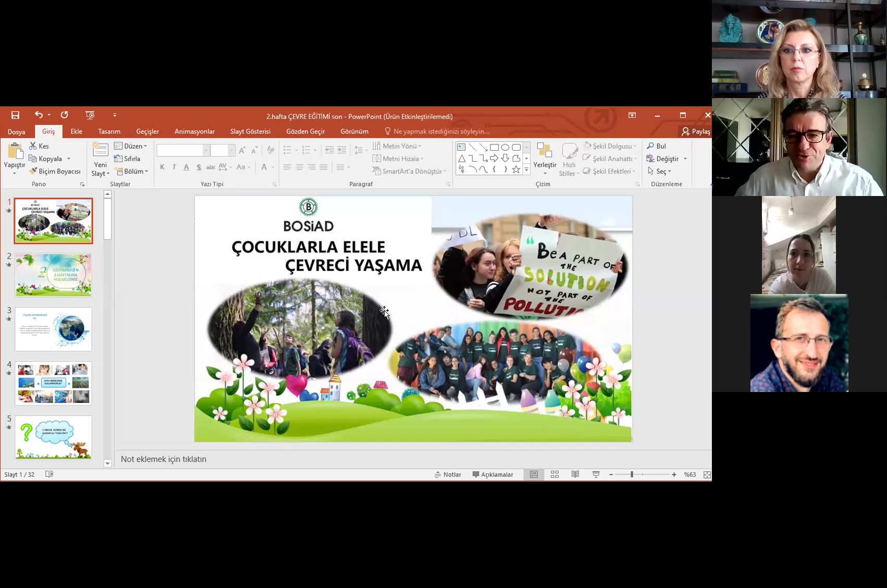The height and width of the screenshot is (588, 887).
Task: Click the Biçim Boyacısı format painter
Action: [x=55, y=171]
